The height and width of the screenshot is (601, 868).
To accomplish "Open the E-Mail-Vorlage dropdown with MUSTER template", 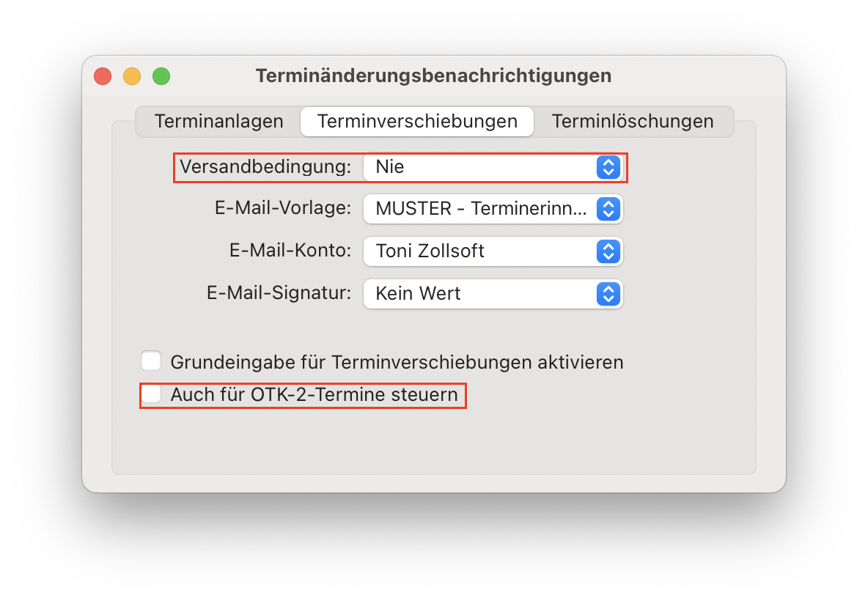I will click(x=493, y=209).
